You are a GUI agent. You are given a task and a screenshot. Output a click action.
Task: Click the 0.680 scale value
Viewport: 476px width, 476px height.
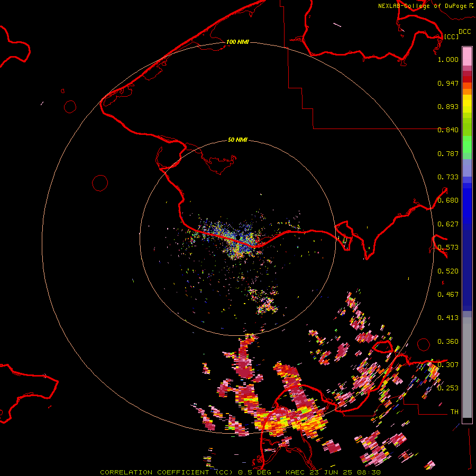pyautogui.click(x=448, y=200)
